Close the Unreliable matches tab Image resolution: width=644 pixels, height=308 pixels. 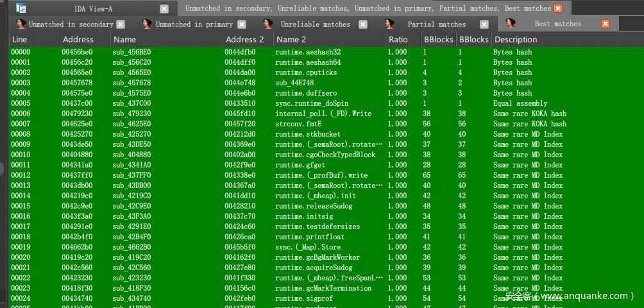pos(363,24)
